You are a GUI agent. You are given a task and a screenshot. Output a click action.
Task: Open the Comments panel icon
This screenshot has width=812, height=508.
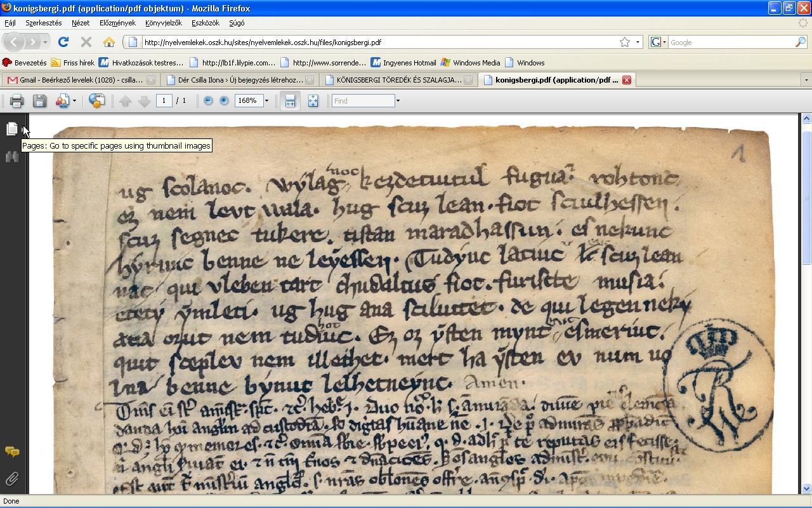[x=12, y=452]
